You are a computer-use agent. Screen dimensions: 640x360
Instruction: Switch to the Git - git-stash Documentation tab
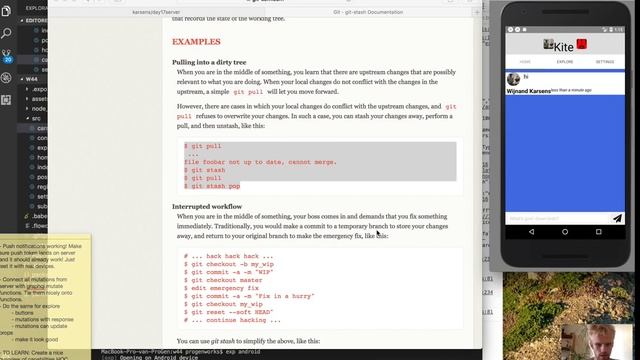(x=368, y=12)
